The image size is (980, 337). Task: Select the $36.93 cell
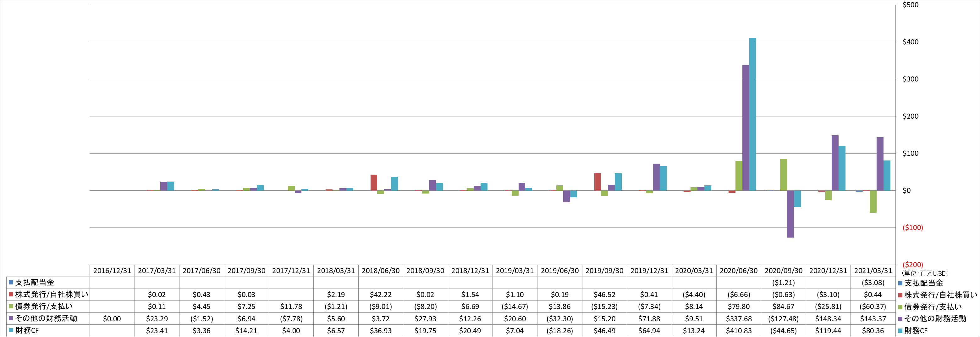click(x=380, y=331)
